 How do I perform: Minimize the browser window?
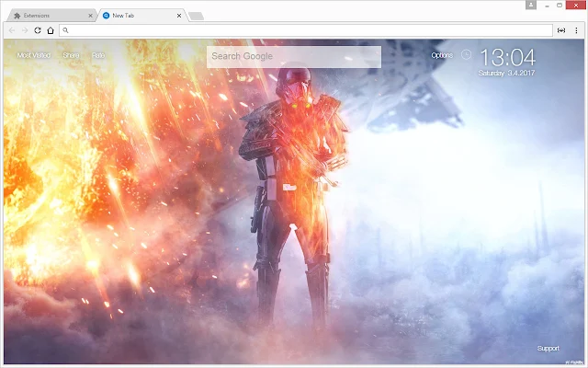pyautogui.click(x=548, y=6)
